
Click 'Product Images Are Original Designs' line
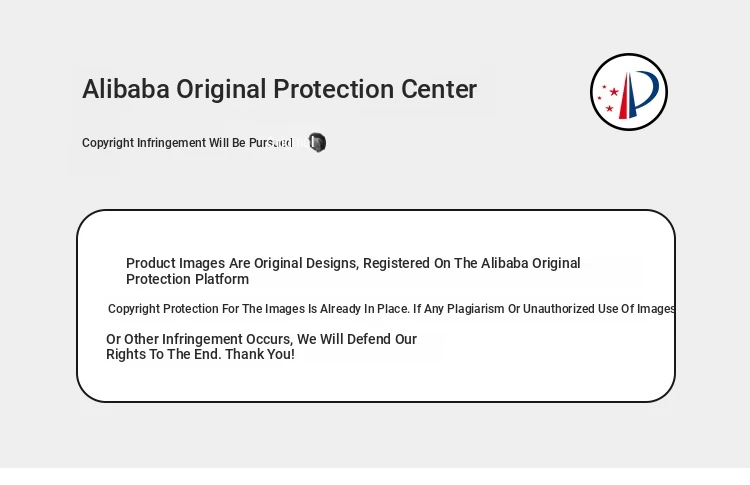point(243,263)
